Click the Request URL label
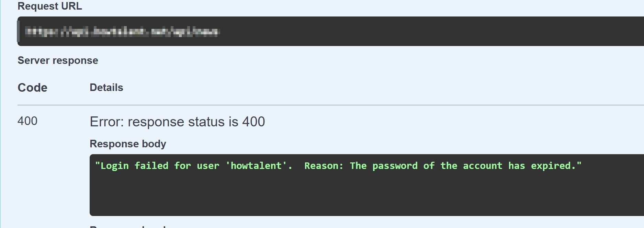 50,6
